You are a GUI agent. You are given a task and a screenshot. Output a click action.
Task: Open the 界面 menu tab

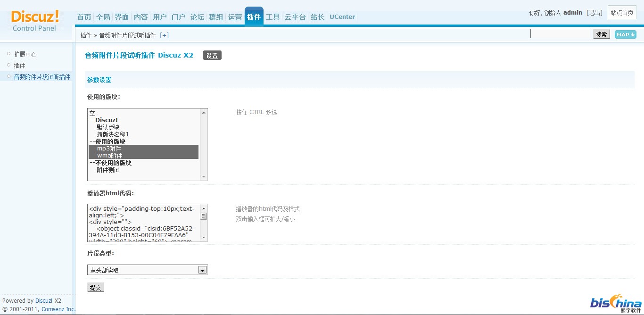[x=122, y=17]
